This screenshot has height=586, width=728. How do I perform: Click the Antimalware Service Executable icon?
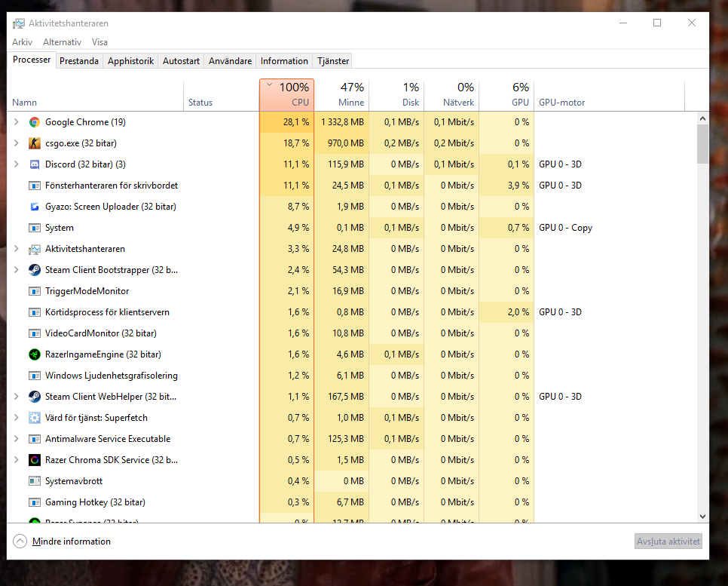[35, 439]
